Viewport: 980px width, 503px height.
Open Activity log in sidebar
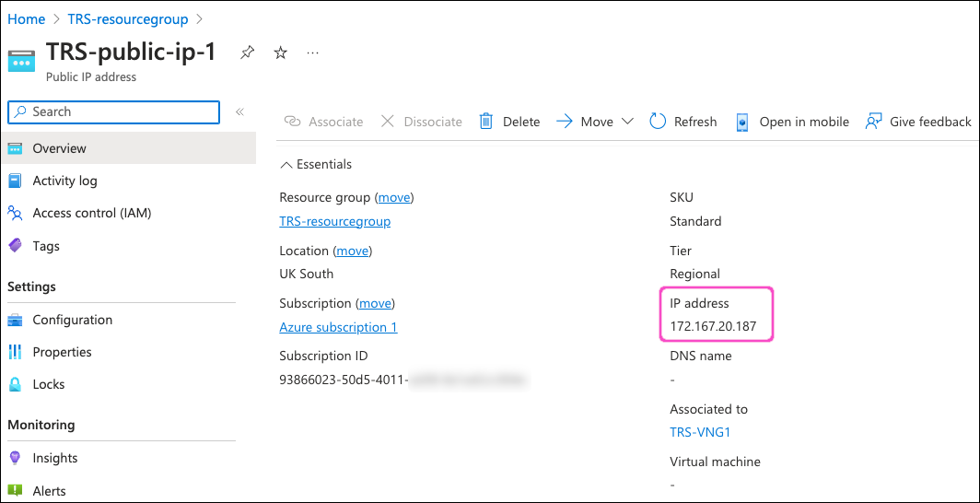(x=64, y=181)
